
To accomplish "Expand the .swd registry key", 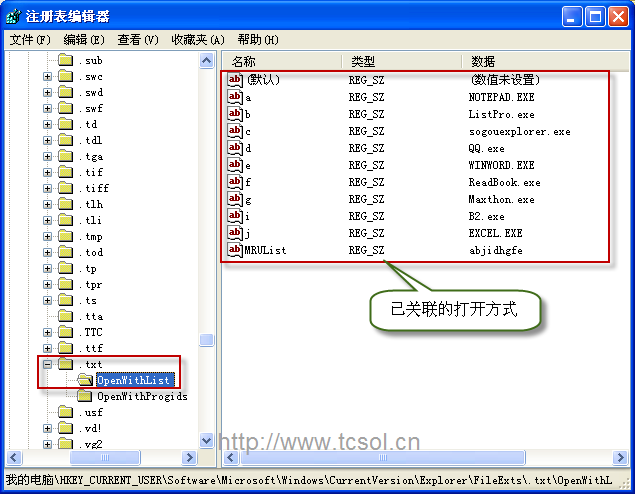I will coord(47,92).
